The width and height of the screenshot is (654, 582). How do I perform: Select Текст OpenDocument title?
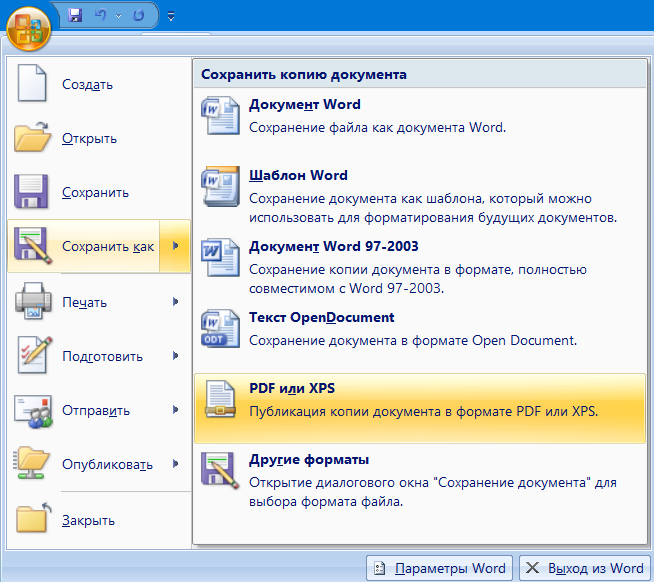click(x=322, y=317)
